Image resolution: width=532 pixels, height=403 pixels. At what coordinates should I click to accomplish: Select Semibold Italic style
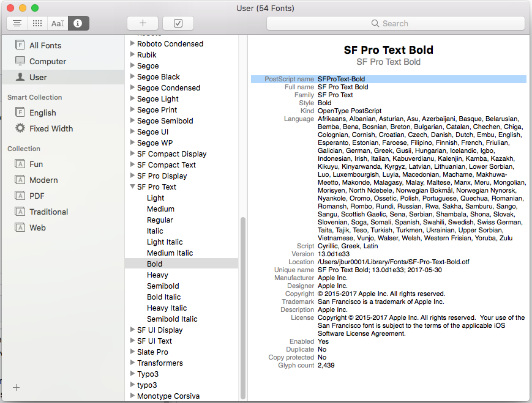pos(172,319)
